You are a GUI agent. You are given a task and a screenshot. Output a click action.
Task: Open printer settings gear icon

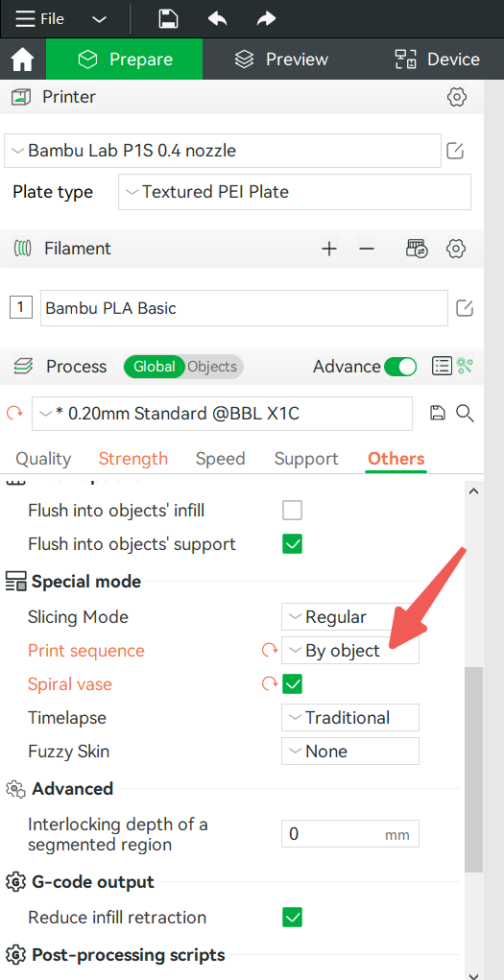pyautogui.click(x=457, y=97)
